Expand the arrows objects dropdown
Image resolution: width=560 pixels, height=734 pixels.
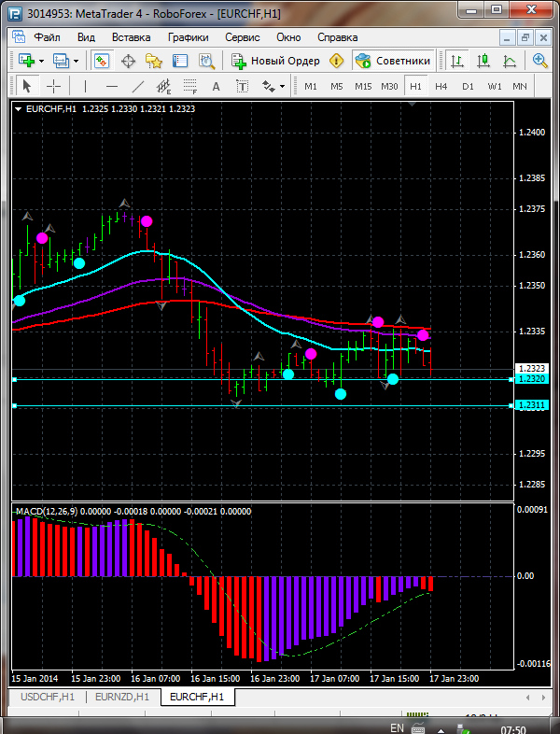tap(282, 87)
